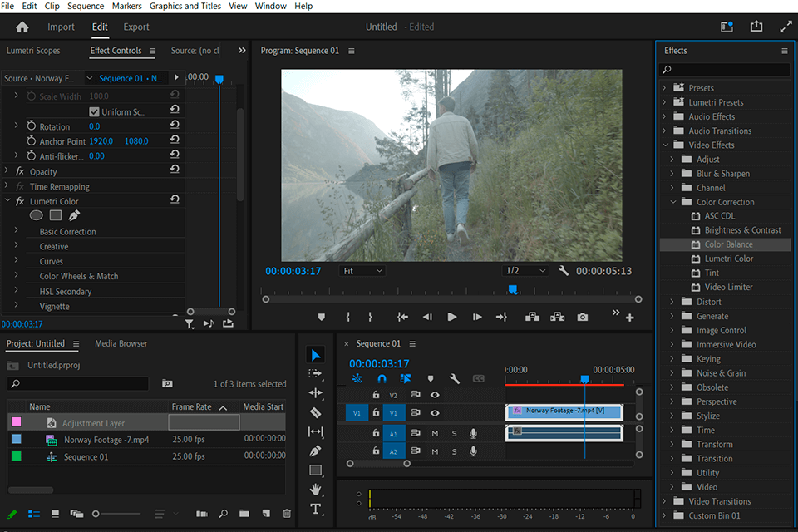Image resolution: width=798 pixels, height=532 pixels.
Task: Expand the Basic Correction section
Action: coord(16,230)
